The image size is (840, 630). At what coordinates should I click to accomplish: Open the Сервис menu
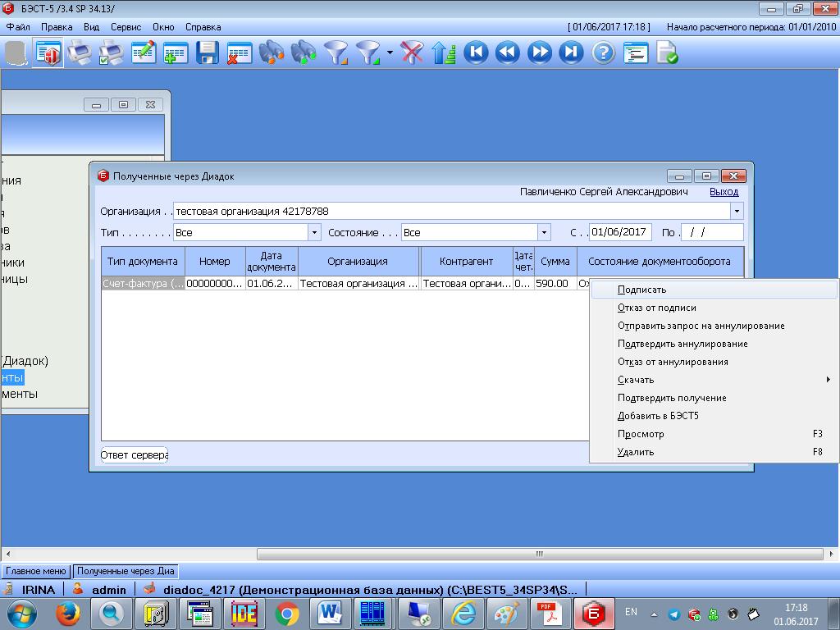tap(126, 27)
